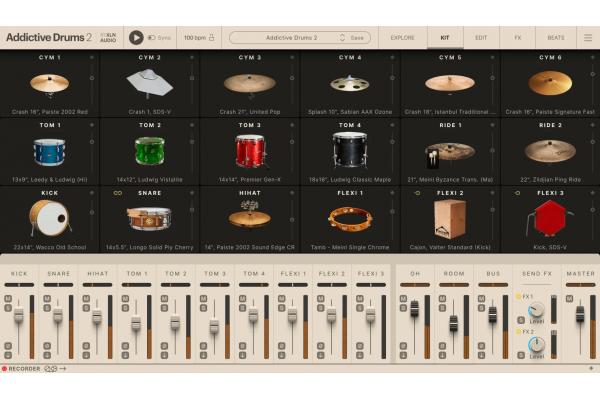Save the current preset

coord(357,38)
